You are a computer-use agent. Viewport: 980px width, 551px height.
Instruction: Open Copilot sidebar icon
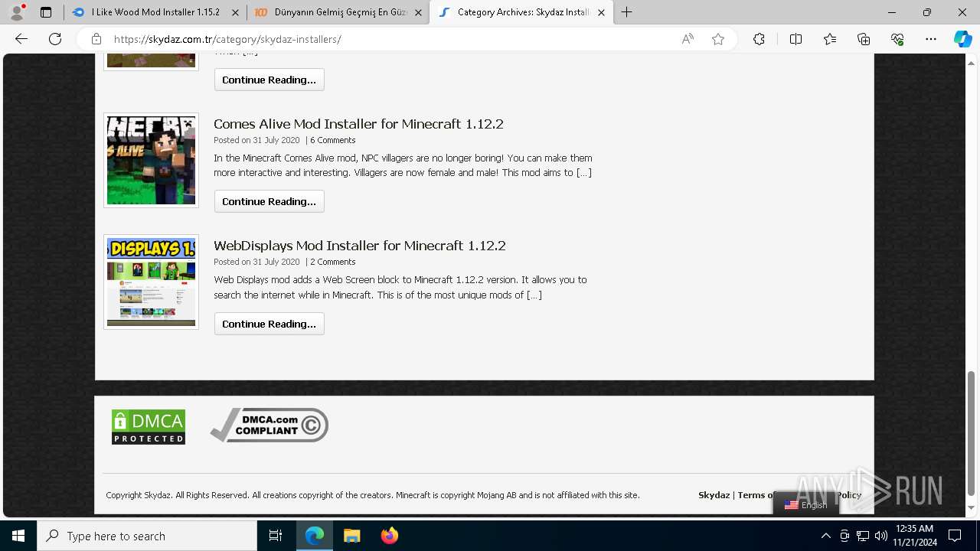click(x=962, y=39)
